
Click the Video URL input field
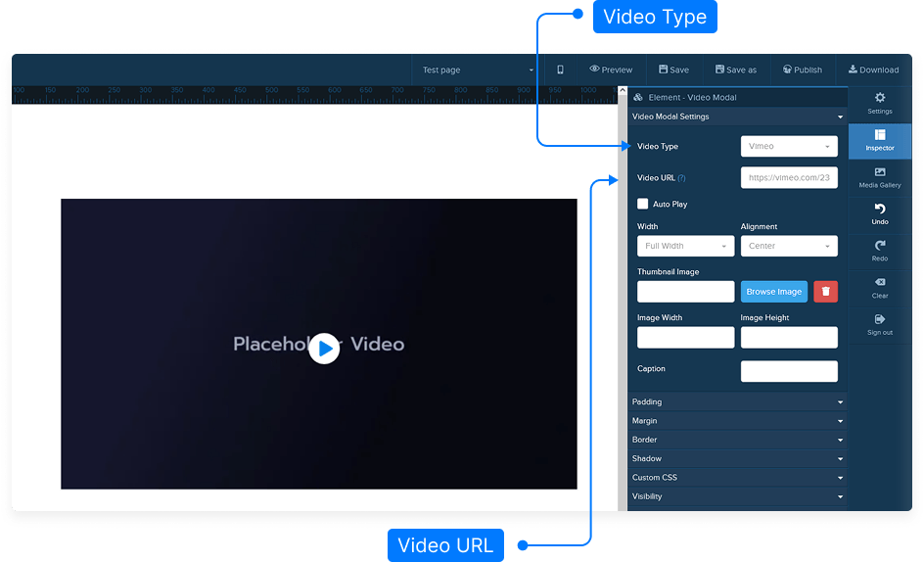click(788, 178)
